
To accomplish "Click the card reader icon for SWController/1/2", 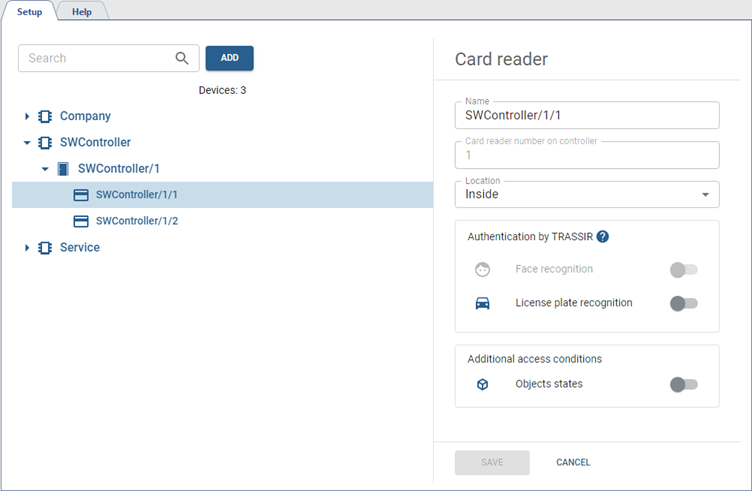I will (x=82, y=221).
